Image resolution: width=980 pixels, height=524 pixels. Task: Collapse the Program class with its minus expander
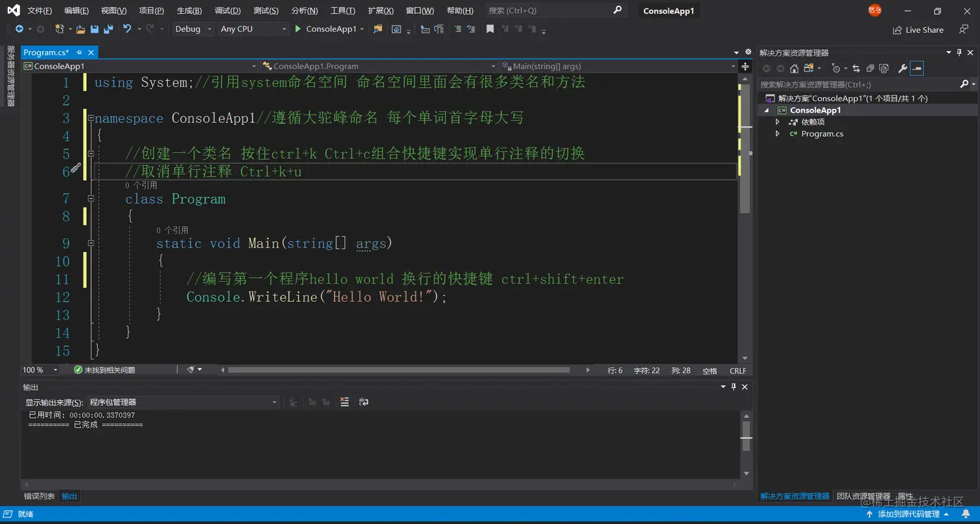(91, 199)
